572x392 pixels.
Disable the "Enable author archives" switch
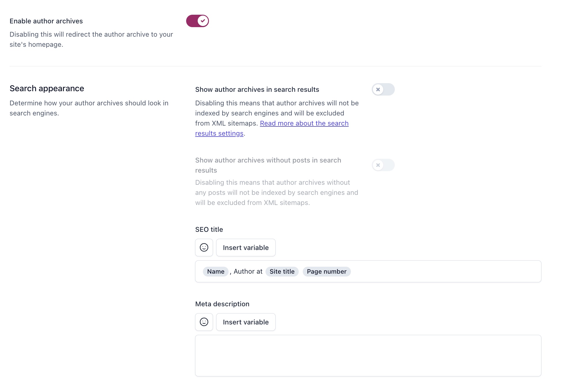pos(197,21)
